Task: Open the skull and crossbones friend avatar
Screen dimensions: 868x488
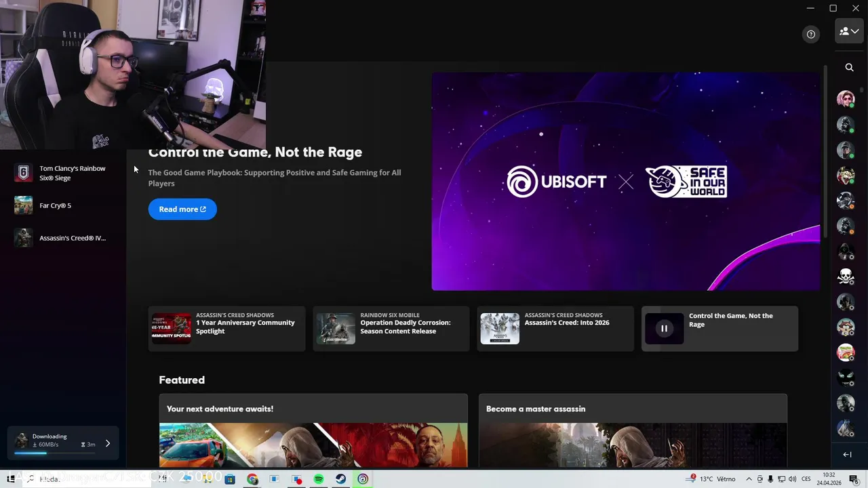Action: coord(846,277)
